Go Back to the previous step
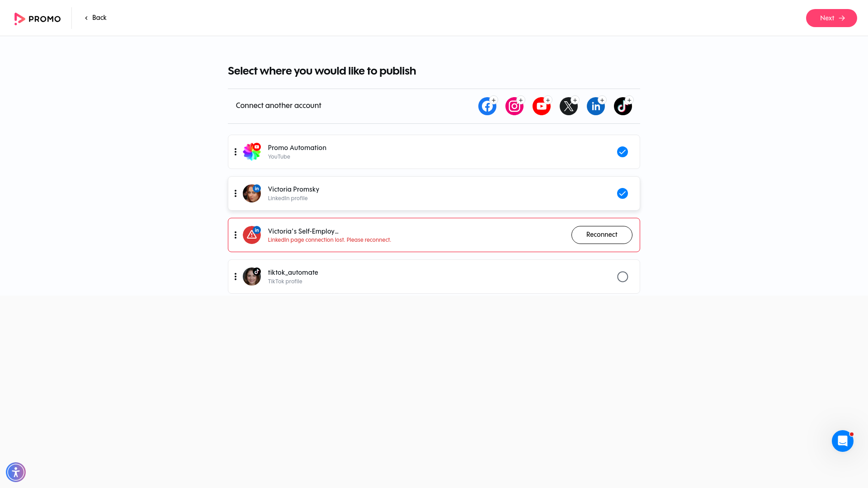 click(x=95, y=18)
